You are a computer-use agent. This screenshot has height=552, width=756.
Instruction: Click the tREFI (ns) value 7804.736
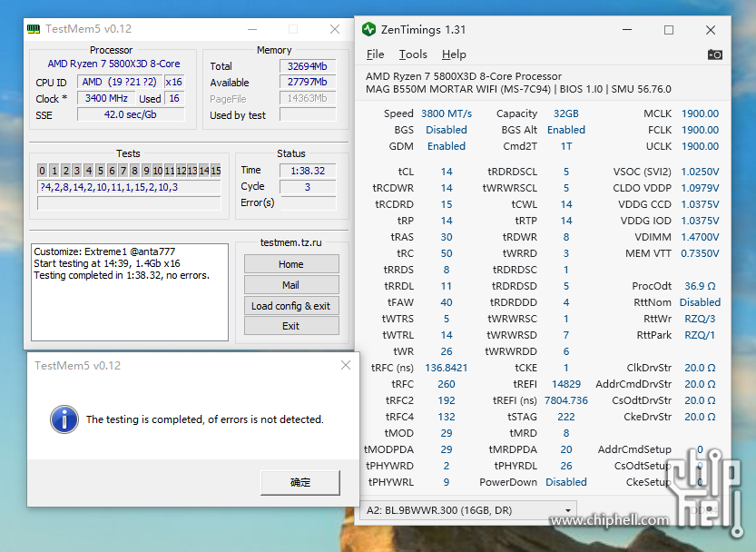(566, 400)
